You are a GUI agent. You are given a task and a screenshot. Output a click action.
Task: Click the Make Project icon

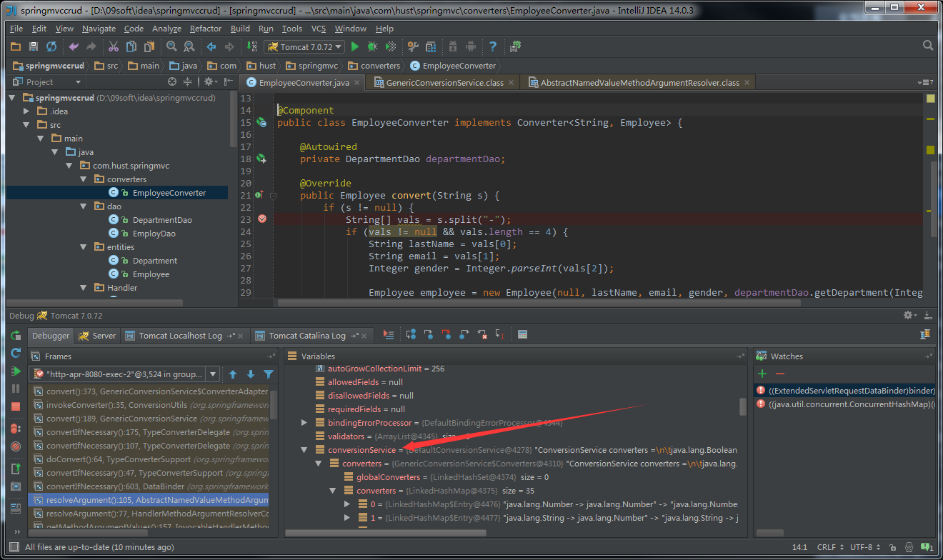click(x=251, y=46)
